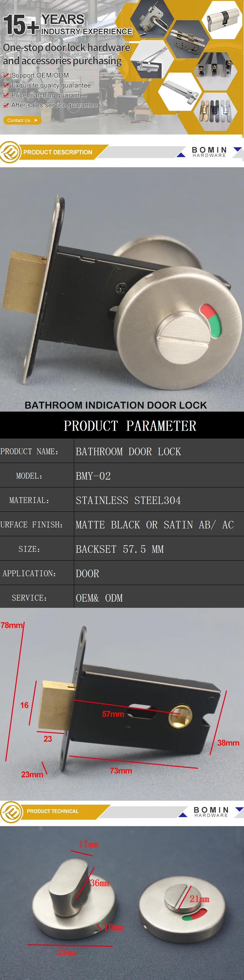Click the '16' bolt height label

(x=24, y=705)
